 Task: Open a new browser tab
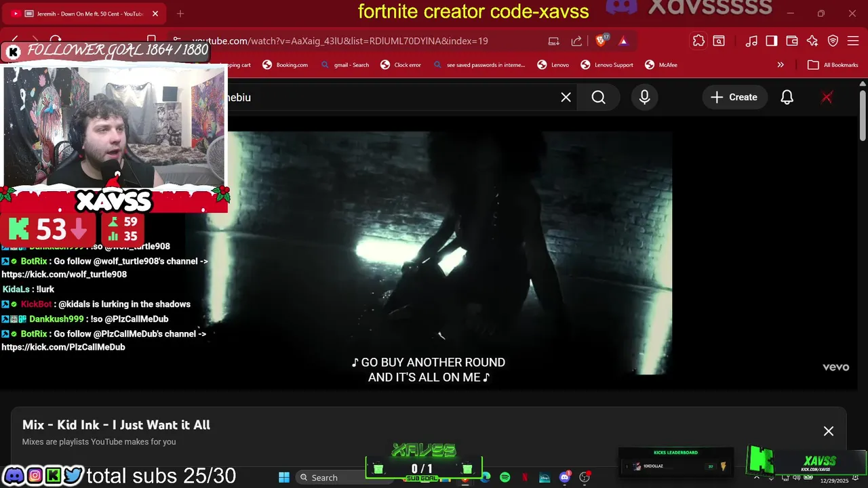point(180,14)
